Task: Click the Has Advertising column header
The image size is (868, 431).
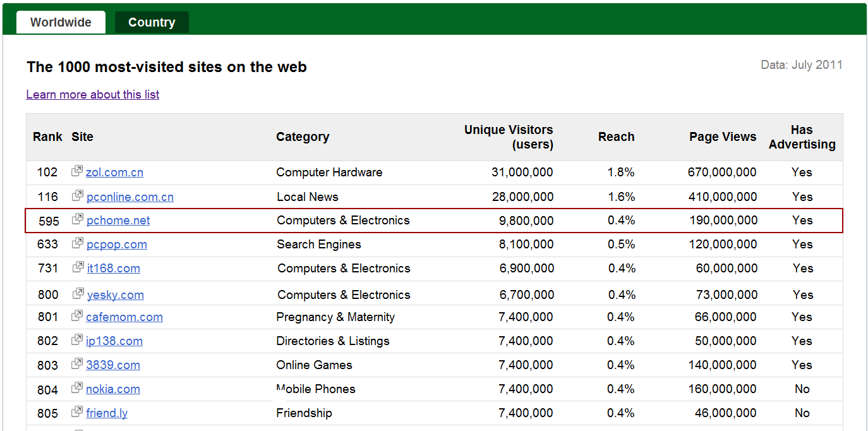Action: pos(802,137)
